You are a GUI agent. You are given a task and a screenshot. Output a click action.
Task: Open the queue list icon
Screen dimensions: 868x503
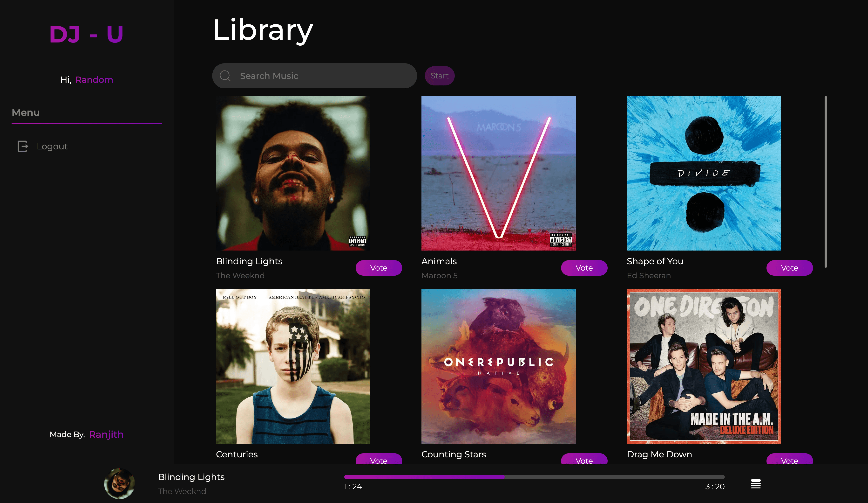click(x=756, y=484)
